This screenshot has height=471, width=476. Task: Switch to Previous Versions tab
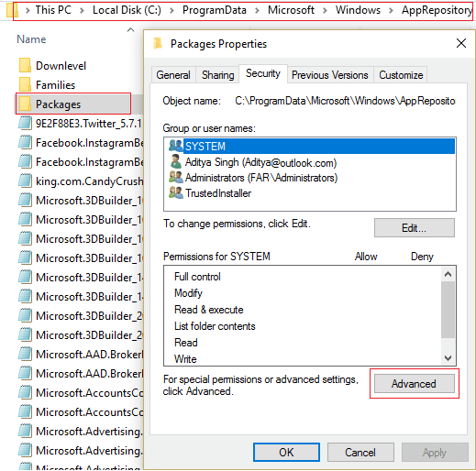tap(330, 75)
